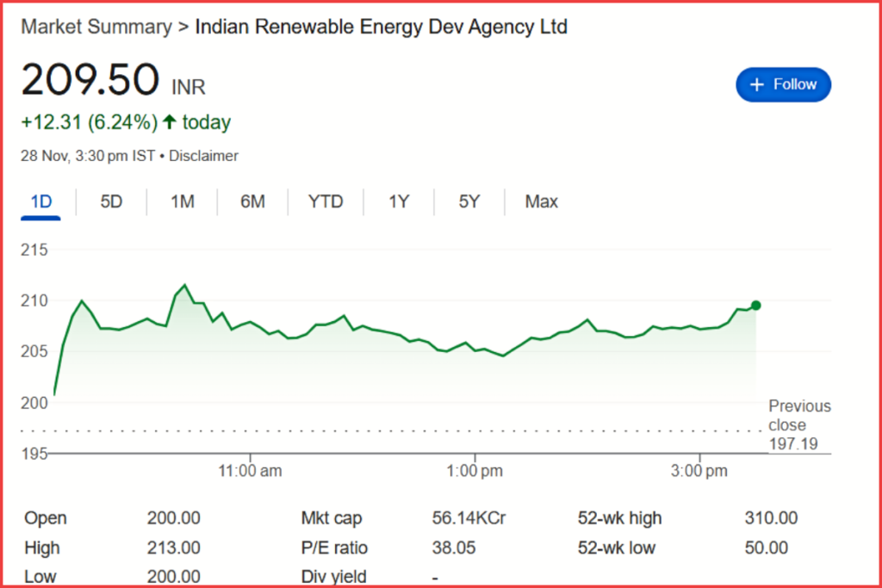
Task: Click the Low value 200.00
Action: [174, 577]
